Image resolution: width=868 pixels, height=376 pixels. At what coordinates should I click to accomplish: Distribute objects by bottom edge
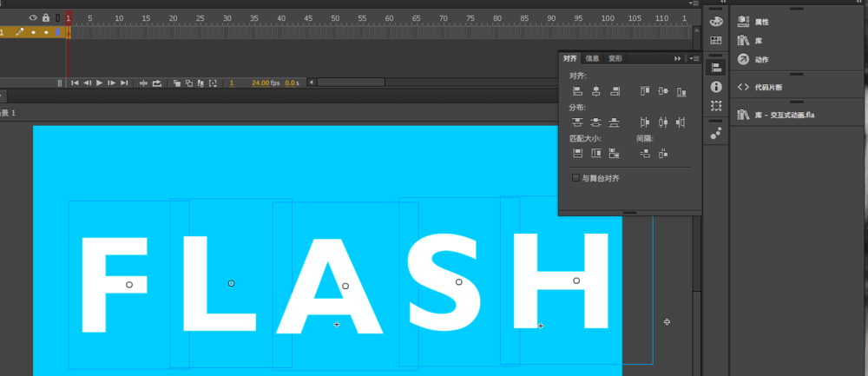point(614,122)
